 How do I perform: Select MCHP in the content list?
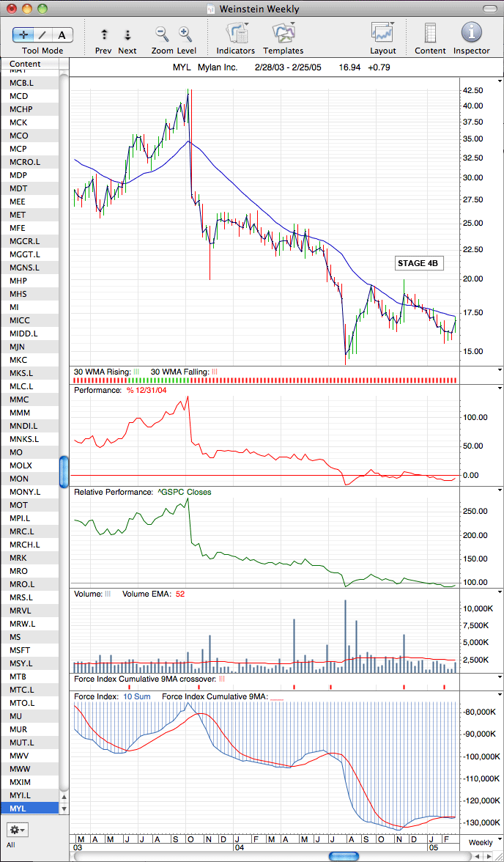[x=29, y=108]
